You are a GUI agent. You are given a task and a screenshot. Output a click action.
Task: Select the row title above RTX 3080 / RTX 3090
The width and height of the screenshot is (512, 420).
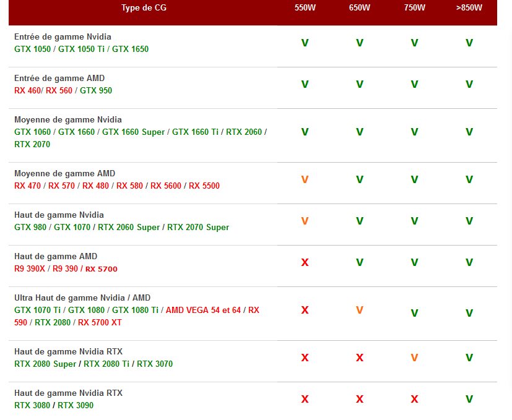tap(68, 393)
